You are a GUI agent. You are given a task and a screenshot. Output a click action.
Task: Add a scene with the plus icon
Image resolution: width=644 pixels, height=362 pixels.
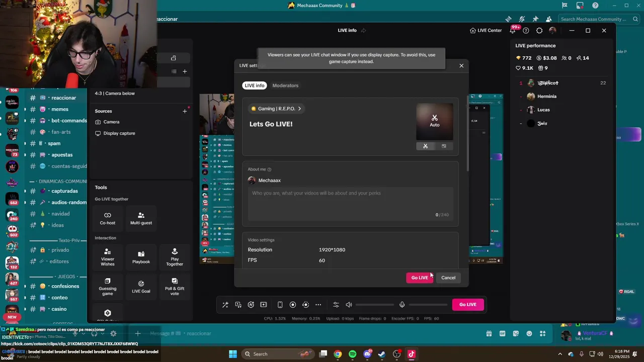[185, 71]
